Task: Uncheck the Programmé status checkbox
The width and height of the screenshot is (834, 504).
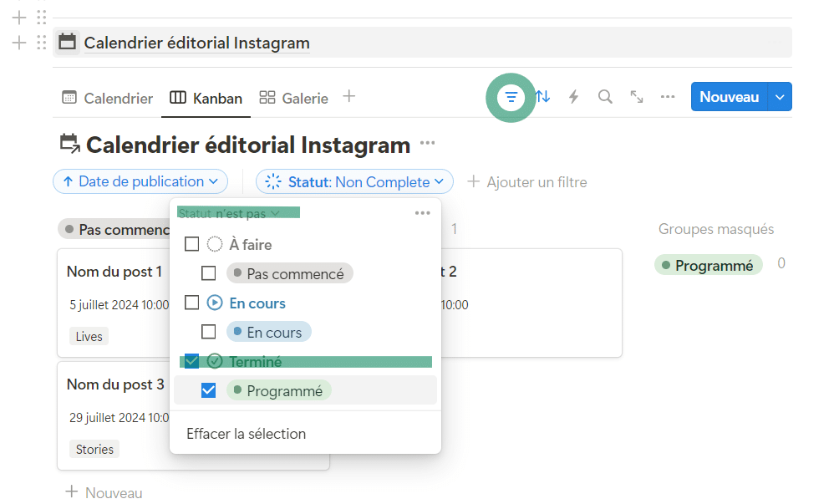Action: 209,390
